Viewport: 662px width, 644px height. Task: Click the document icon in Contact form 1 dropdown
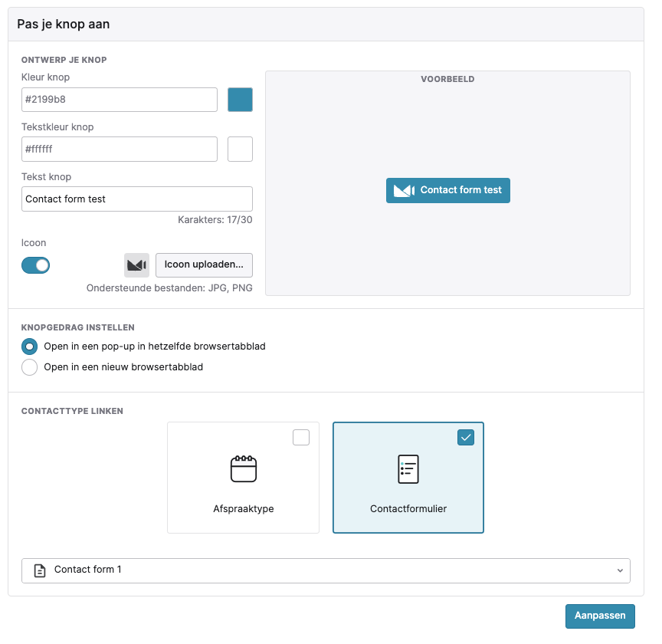click(40, 570)
